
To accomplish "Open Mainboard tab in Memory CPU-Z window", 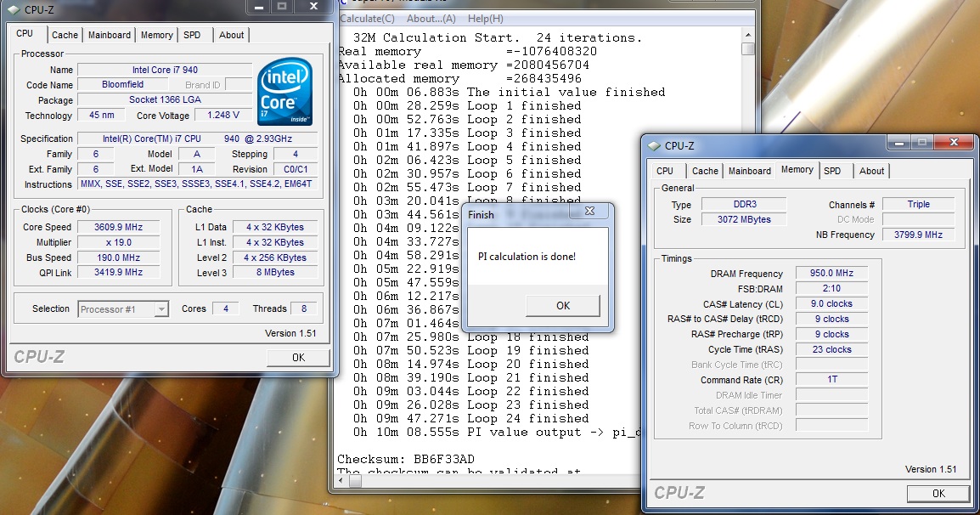I will pyautogui.click(x=749, y=171).
